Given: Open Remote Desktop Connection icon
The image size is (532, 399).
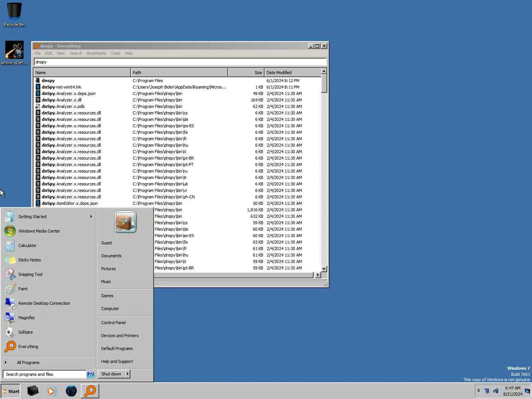Looking at the screenshot, I should tap(10, 303).
